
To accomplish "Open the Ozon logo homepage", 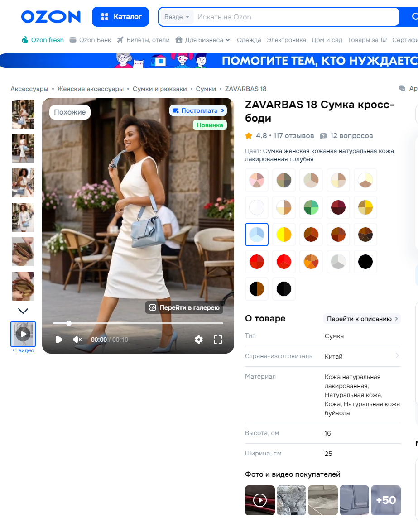I will [x=51, y=17].
